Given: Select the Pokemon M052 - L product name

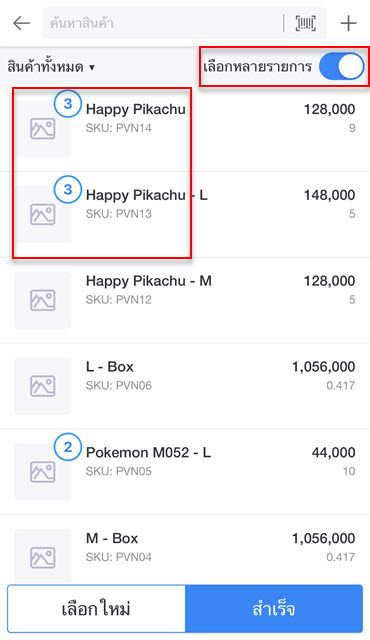Looking at the screenshot, I should pyautogui.click(x=148, y=452).
